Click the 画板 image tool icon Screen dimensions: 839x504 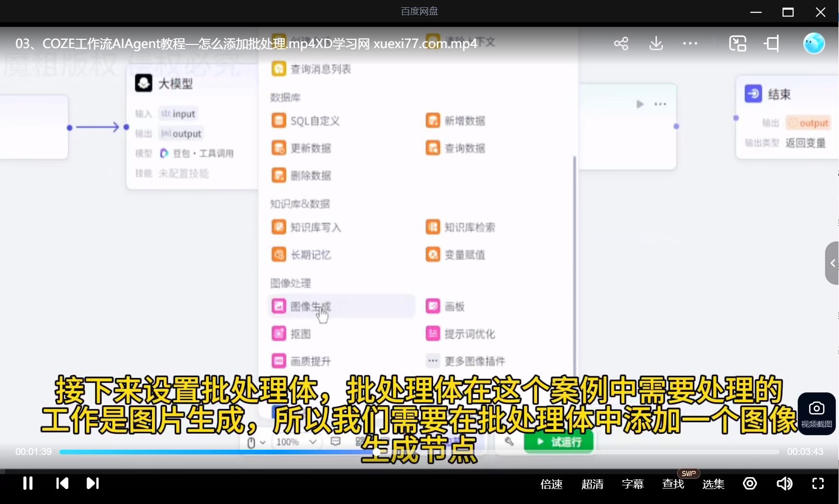coord(433,306)
